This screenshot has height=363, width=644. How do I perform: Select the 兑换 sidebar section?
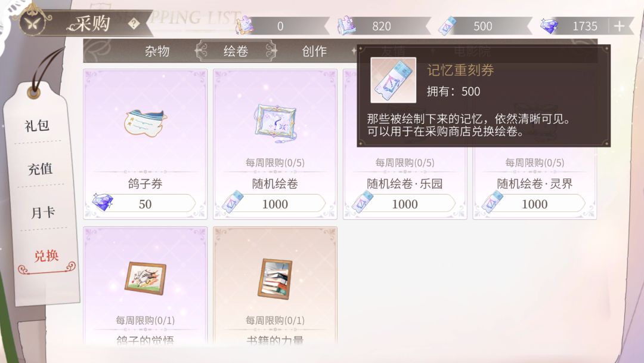tap(46, 256)
